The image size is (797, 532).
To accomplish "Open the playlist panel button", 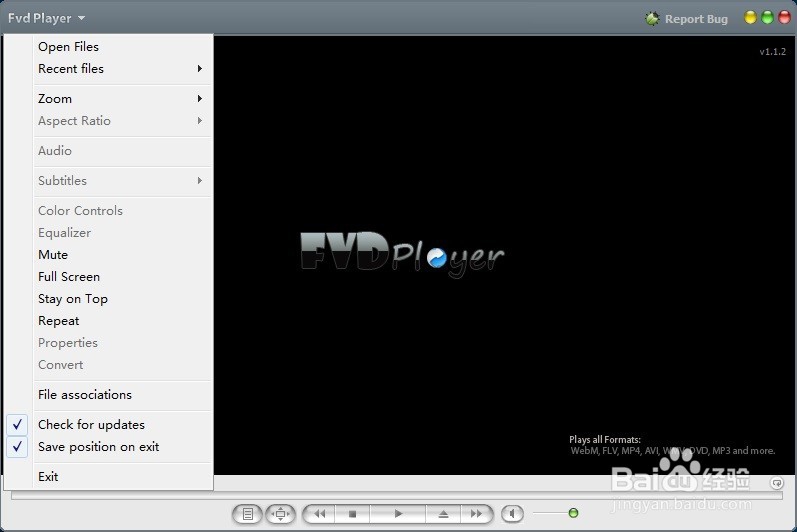I will click(248, 514).
